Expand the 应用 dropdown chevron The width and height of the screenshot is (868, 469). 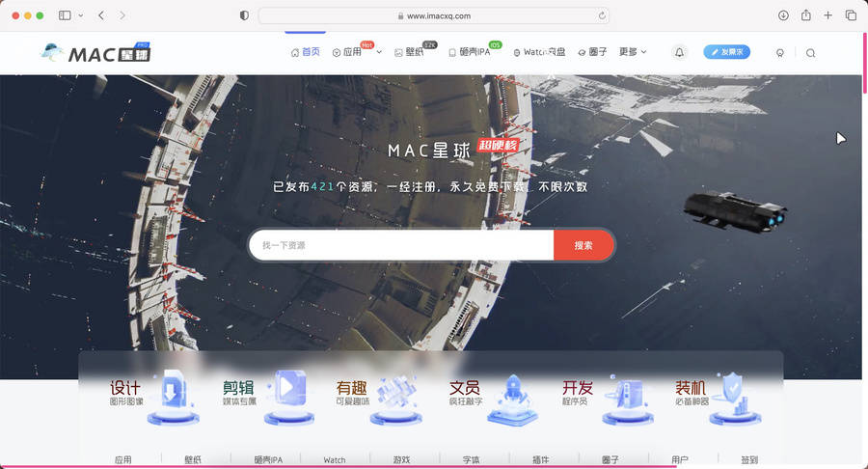(379, 52)
